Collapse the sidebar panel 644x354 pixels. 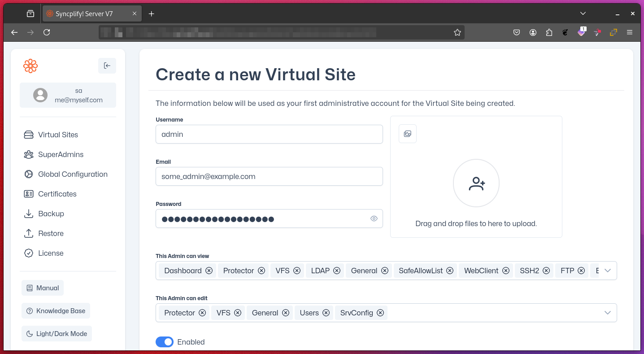[107, 66]
